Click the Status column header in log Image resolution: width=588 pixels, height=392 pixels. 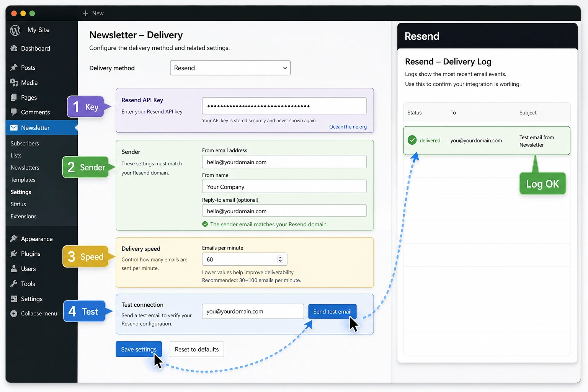(415, 113)
